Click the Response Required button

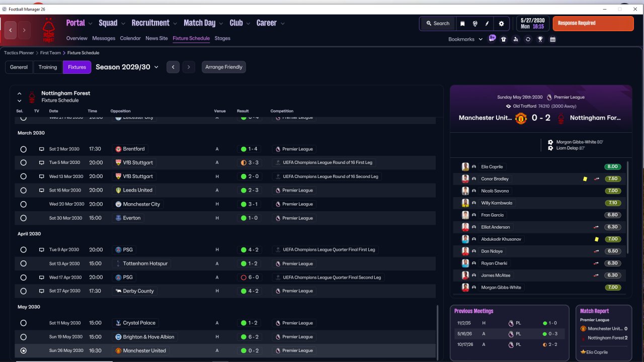(593, 23)
